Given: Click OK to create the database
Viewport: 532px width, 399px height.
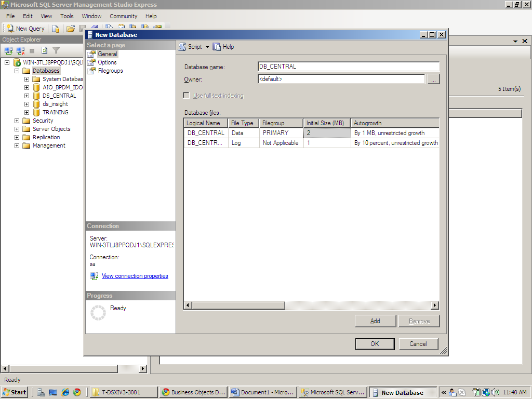Looking at the screenshot, I should (375, 344).
